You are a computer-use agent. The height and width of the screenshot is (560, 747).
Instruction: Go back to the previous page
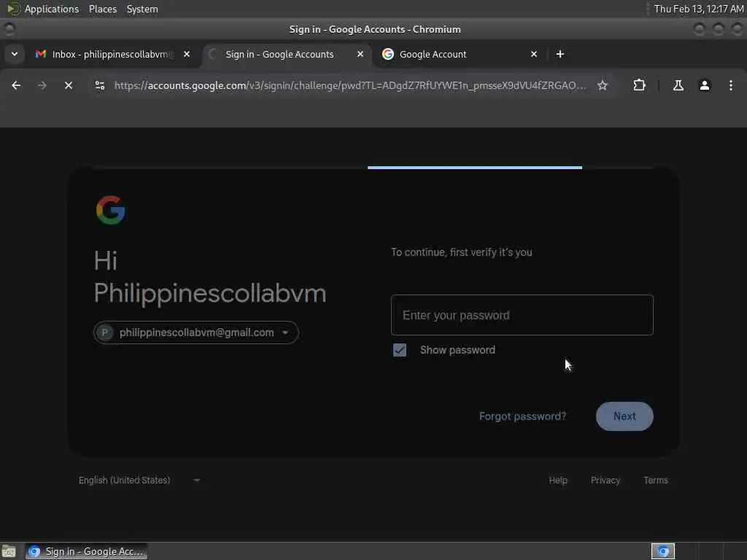[x=16, y=85]
